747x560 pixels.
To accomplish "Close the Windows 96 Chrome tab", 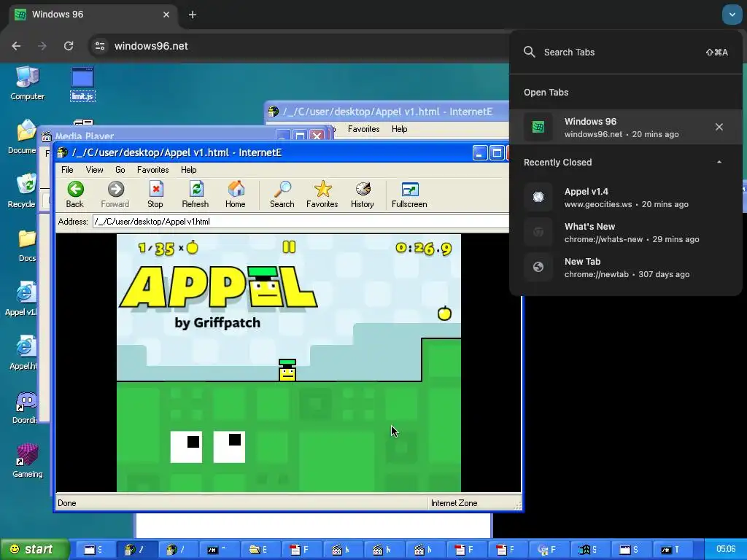I will pyautogui.click(x=166, y=15).
